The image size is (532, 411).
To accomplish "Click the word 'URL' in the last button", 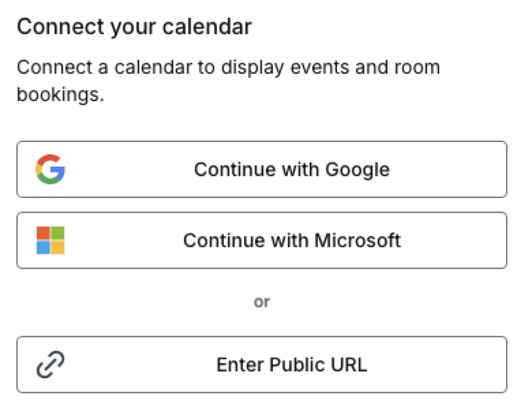I will [349, 365].
